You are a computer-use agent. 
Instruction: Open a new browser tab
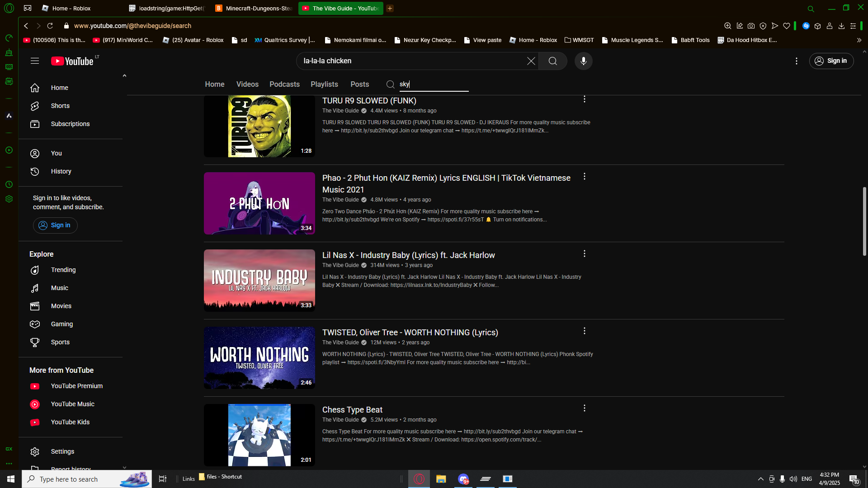click(390, 8)
